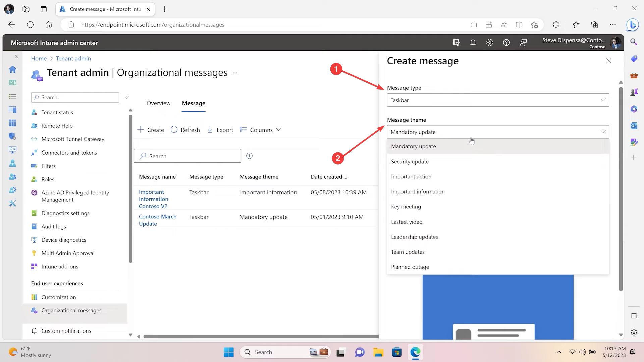The width and height of the screenshot is (644, 362).
Task: Open the feedback icon in header
Action: 523,43
